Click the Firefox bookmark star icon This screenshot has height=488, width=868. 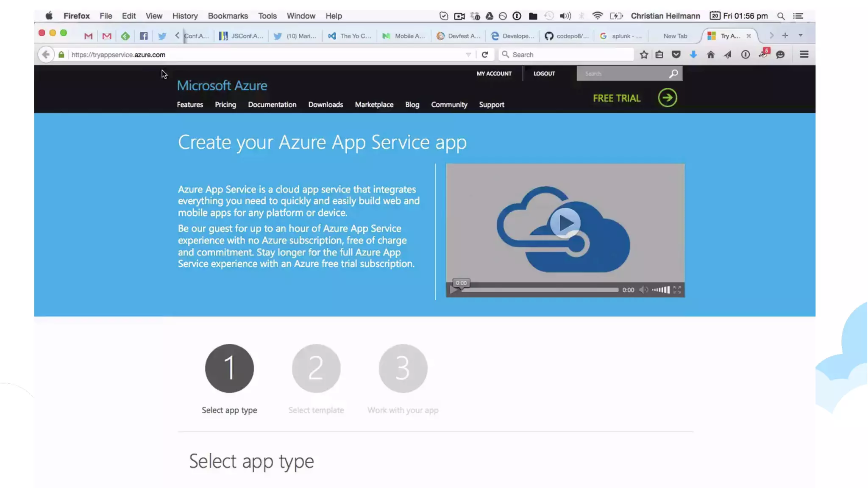click(644, 54)
